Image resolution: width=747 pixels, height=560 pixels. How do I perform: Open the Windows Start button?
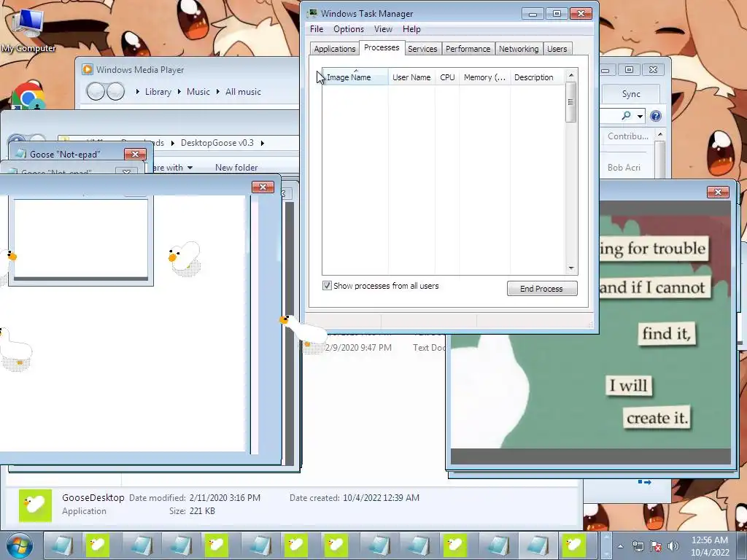click(20, 546)
